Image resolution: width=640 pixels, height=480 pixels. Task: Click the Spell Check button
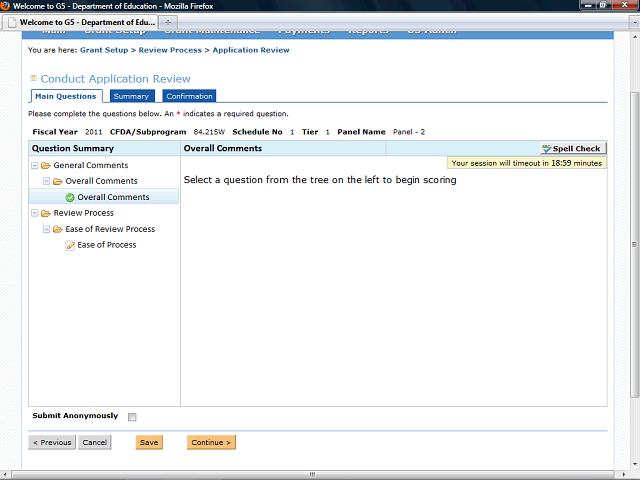point(573,149)
